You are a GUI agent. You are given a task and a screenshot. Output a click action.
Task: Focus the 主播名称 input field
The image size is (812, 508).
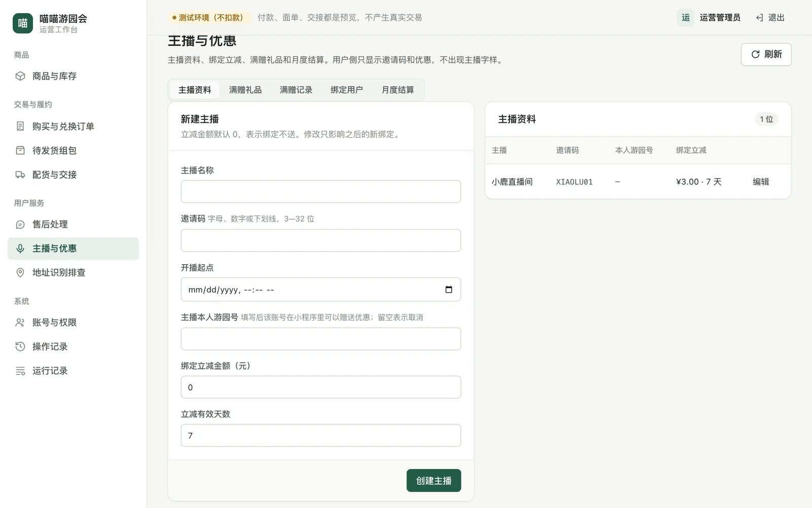point(321,192)
